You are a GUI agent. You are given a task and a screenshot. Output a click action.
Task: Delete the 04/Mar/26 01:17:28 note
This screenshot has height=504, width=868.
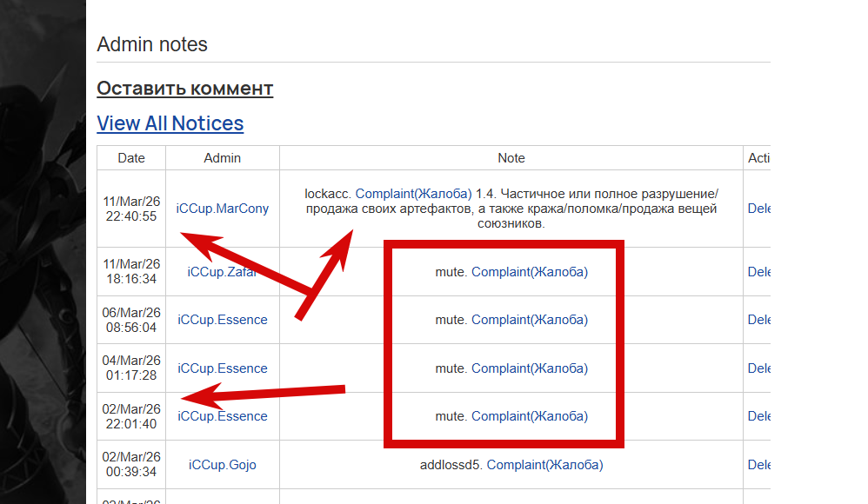coord(759,368)
